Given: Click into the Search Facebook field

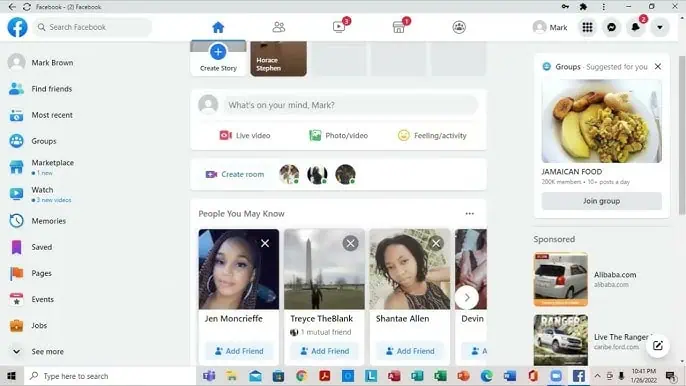Looking at the screenshot, I should (x=92, y=27).
